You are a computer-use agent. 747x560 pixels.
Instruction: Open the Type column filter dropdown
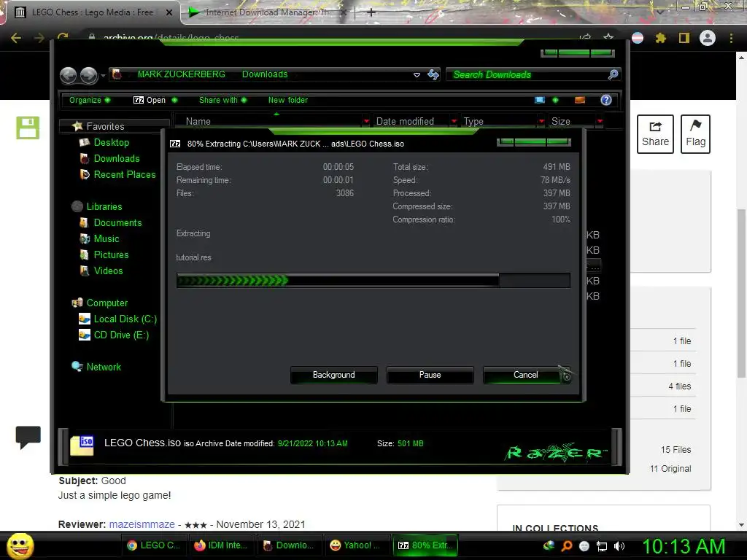click(541, 122)
